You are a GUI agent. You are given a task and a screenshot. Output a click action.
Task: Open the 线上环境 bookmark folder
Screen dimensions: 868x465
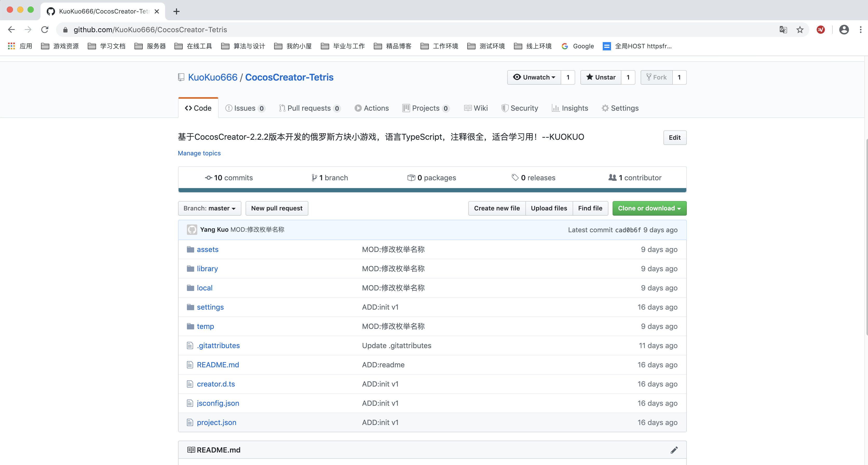click(533, 46)
